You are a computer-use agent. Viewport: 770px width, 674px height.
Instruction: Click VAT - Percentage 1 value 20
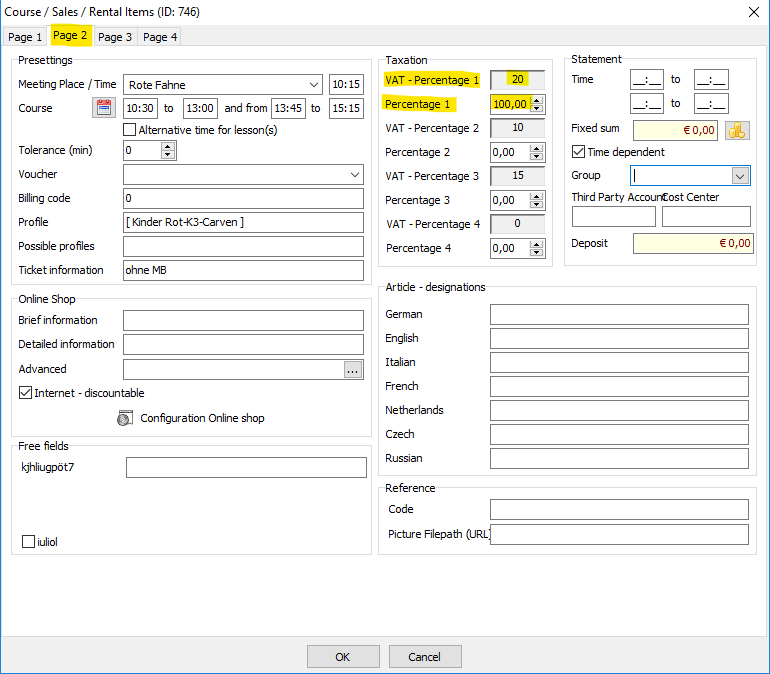(518, 79)
